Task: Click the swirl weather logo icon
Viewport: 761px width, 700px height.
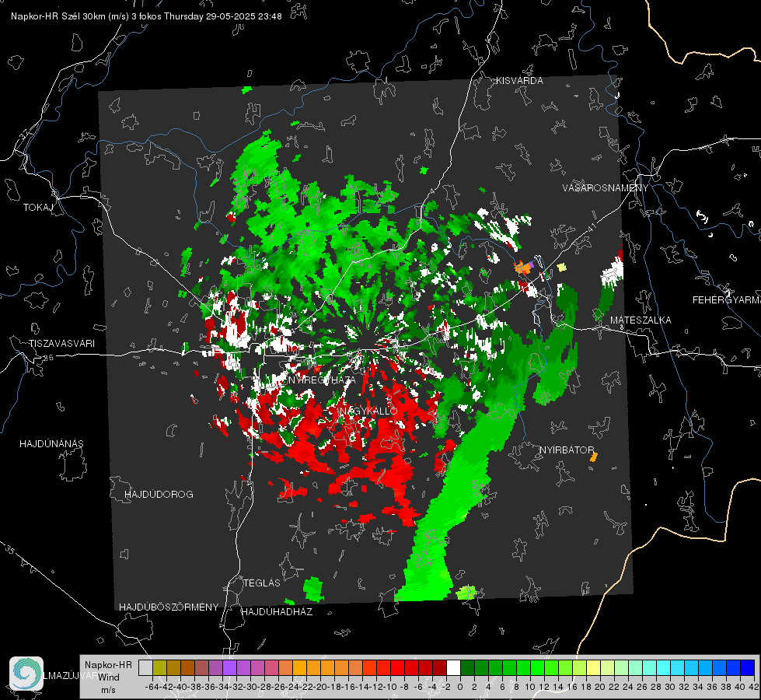Action: point(26,674)
